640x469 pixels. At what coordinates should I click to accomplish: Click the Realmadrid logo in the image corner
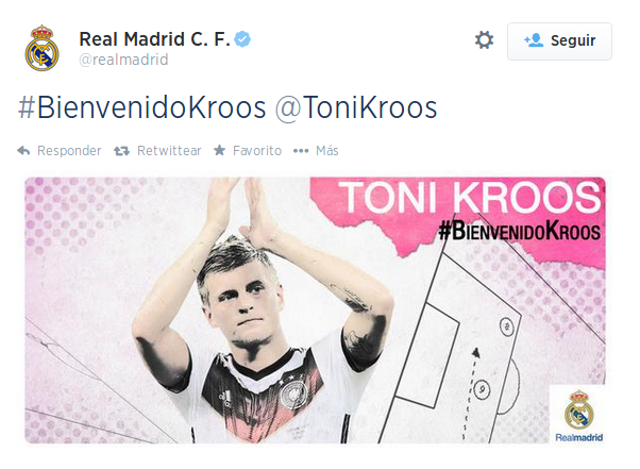579,416
